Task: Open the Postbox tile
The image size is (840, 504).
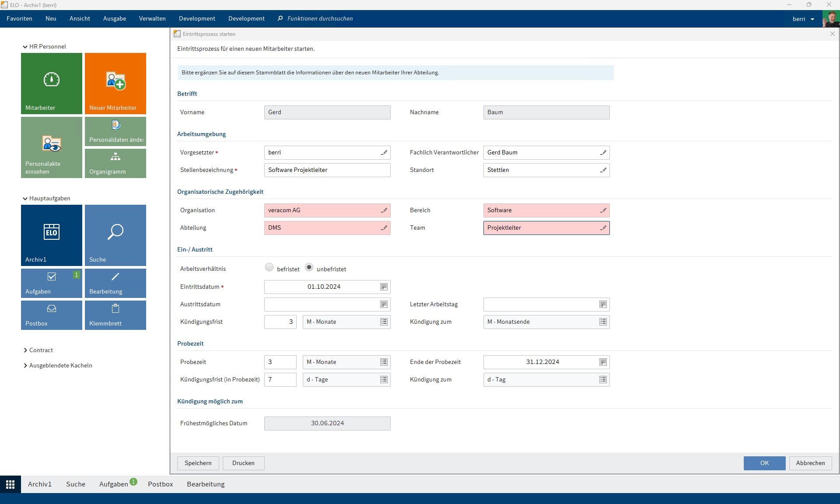Action: [x=52, y=315]
